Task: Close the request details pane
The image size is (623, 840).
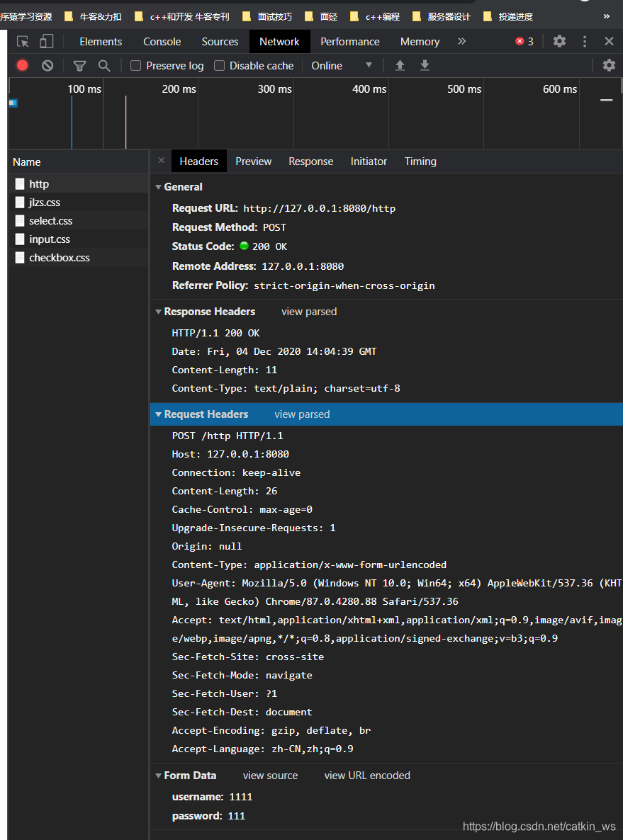Action: [x=162, y=161]
